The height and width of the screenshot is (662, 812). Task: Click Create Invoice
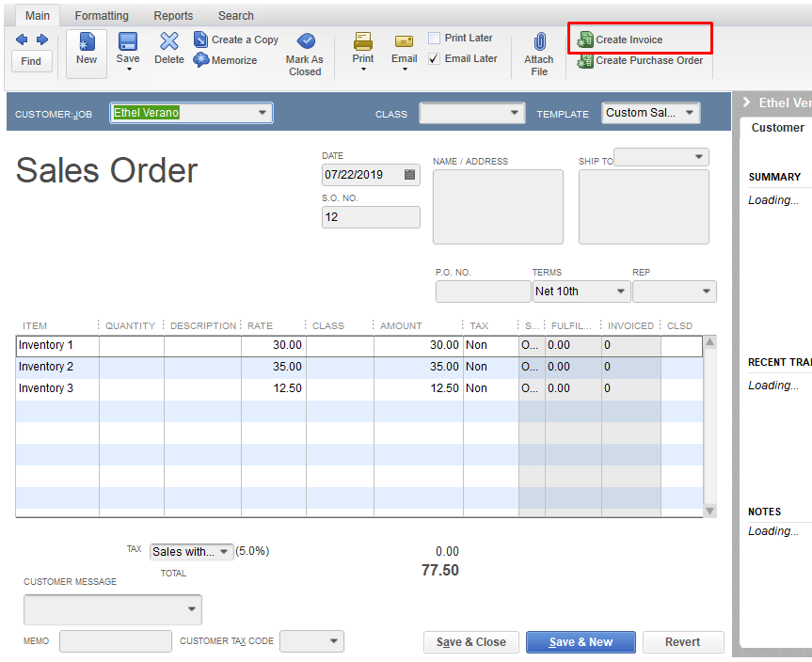point(620,39)
